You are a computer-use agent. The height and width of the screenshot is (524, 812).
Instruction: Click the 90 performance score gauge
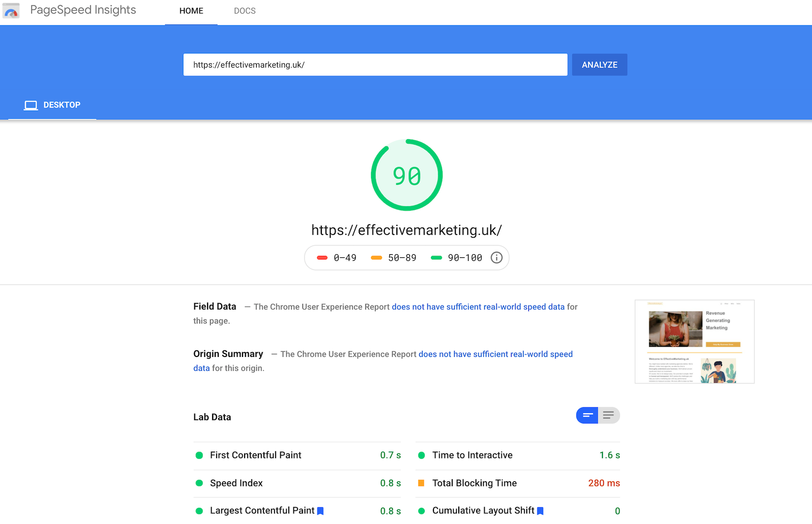407,175
